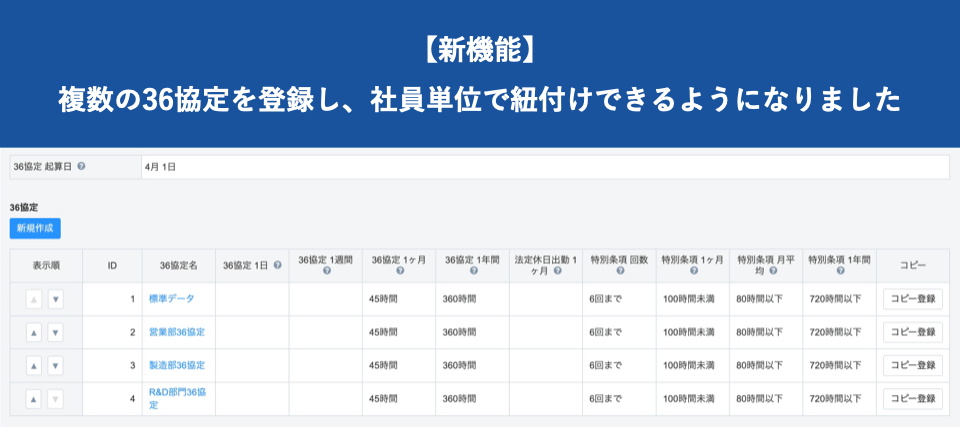The image size is (960, 427).
Task: Click help icon next to 36協定 起算日
Action: pyautogui.click(x=81, y=166)
